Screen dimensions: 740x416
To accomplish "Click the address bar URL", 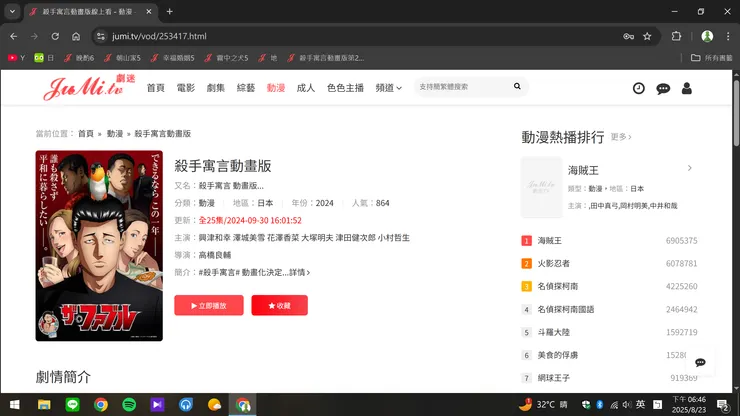I will [159, 36].
